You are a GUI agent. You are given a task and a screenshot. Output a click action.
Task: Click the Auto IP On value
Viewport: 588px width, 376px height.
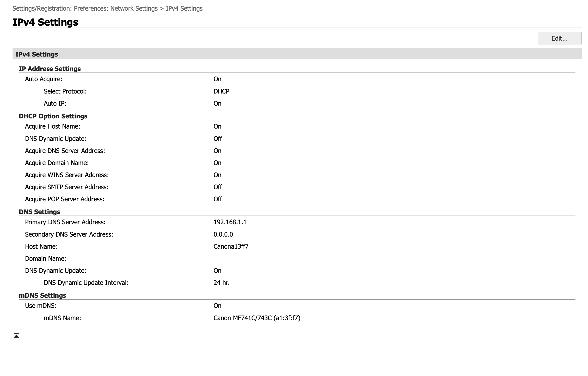click(217, 103)
